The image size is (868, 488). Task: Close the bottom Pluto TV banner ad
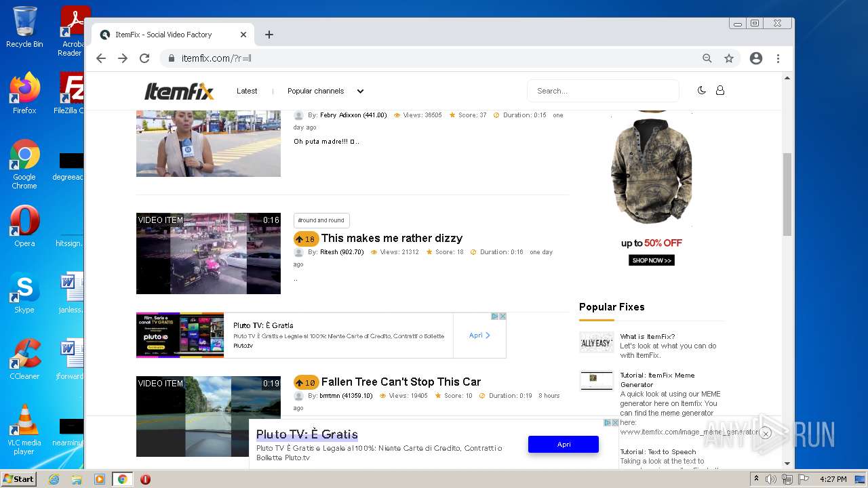pos(615,422)
